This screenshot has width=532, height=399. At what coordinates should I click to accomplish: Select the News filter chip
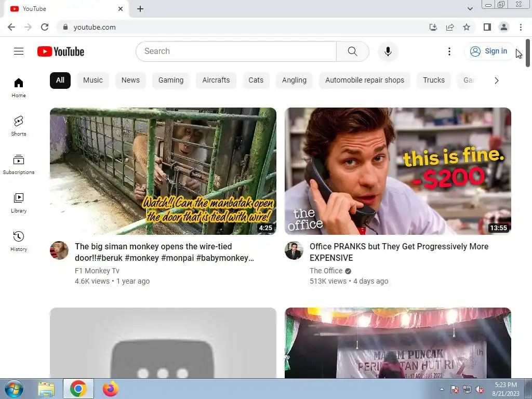[x=130, y=81]
